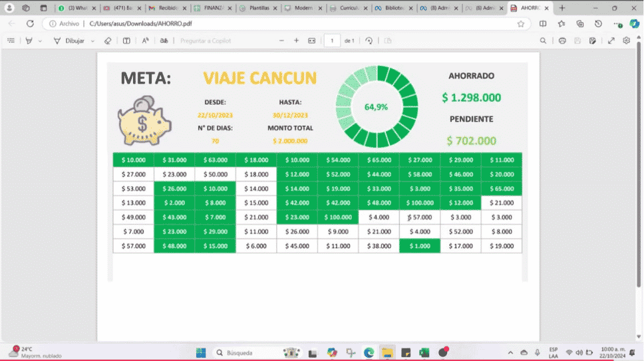Screen dimensions: 644x361
Task: Open File Explorer from the taskbar
Action: pos(387,353)
